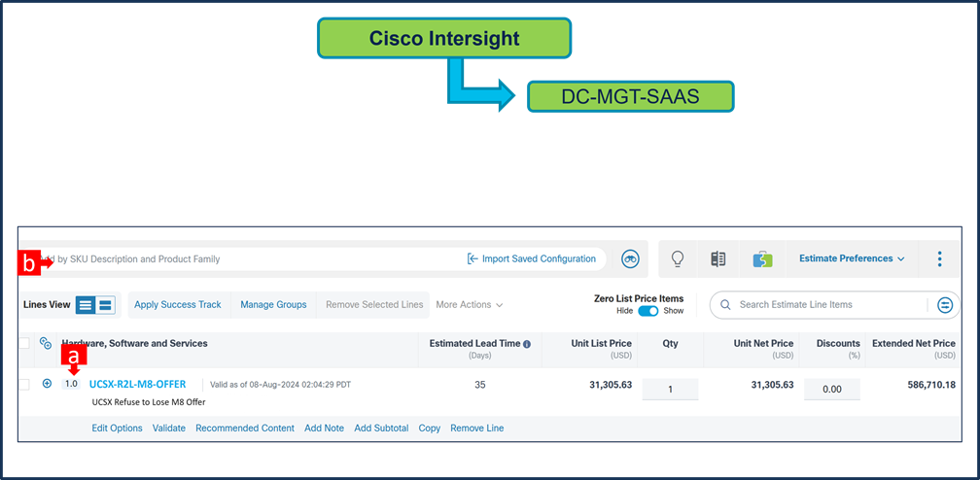Click lead time value 35
Screen dimensions: 980x480
pyautogui.click(x=480, y=385)
